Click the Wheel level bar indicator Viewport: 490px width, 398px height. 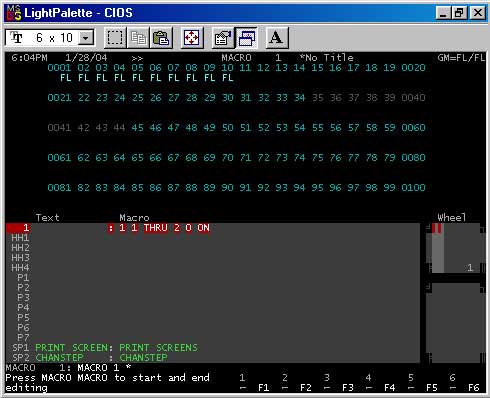438,248
